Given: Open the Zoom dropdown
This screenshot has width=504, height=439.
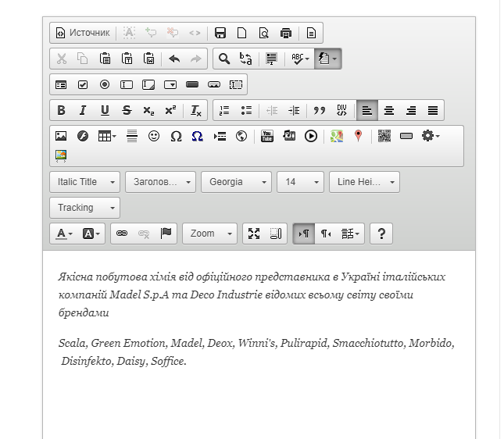Looking at the screenshot, I should click(209, 234).
